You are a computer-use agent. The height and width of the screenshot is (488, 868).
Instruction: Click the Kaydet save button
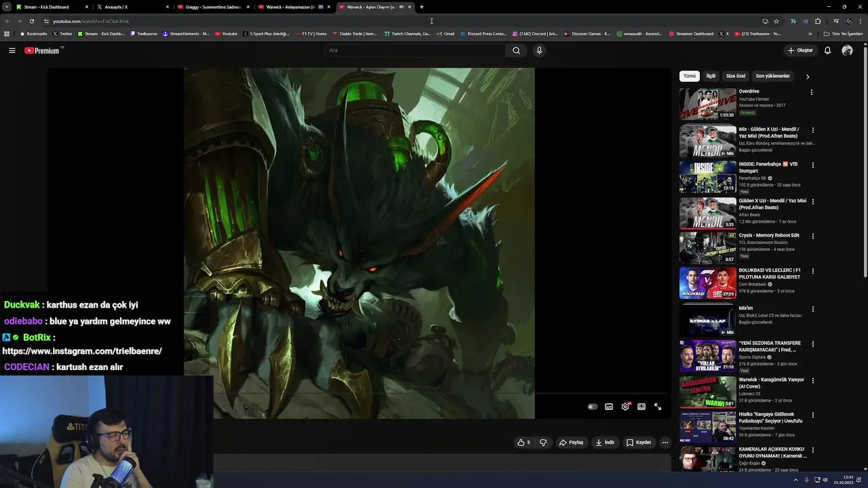pyautogui.click(x=639, y=443)
